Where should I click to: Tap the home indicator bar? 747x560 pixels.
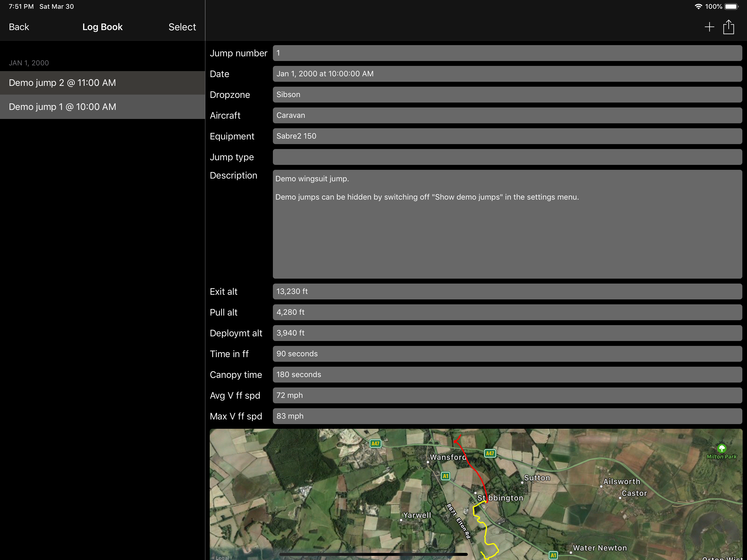[x=373, y=554]
